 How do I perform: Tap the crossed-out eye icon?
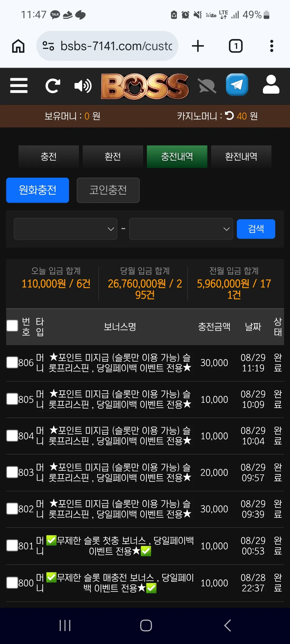pyautogui.click(x=207, y=86)
